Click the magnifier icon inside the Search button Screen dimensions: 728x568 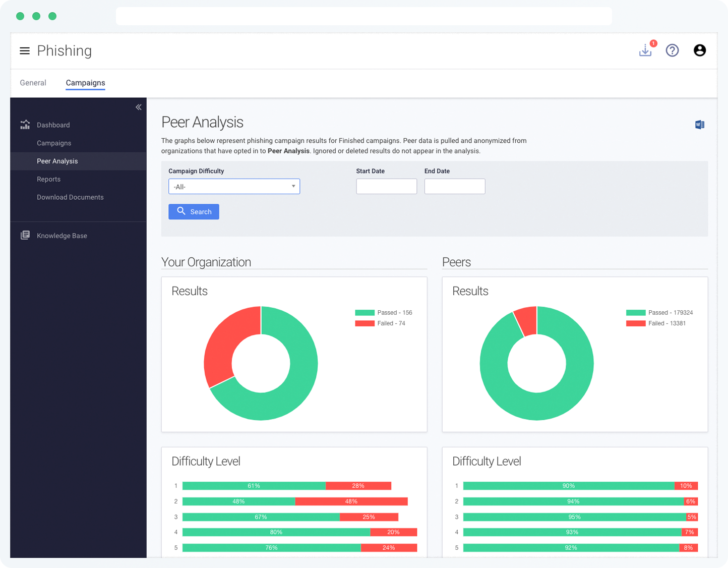181,211
